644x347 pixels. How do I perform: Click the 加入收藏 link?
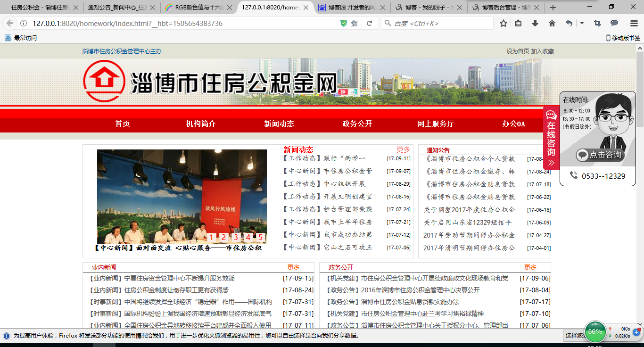tap(543, 51)
